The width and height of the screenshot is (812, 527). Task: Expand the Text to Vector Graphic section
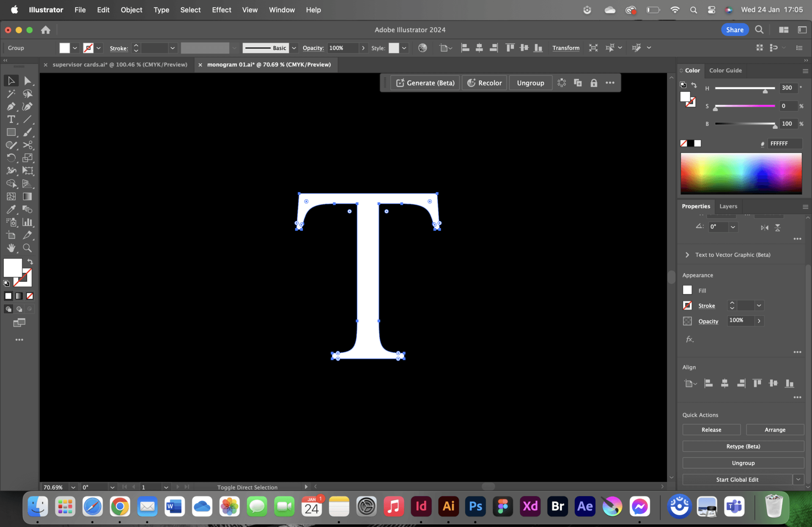[687, 255]
